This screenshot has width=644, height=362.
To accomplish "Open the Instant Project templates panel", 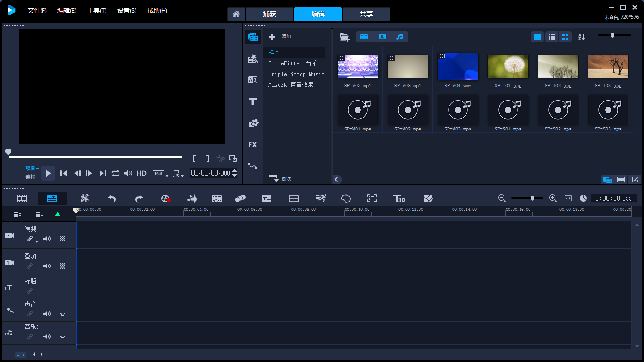I will [253, 59].
